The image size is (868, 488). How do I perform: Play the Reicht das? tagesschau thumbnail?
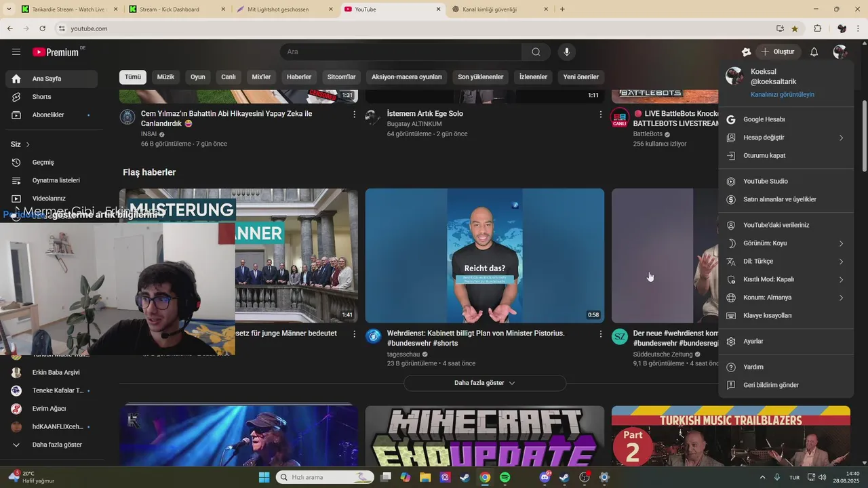coord(485,256)
